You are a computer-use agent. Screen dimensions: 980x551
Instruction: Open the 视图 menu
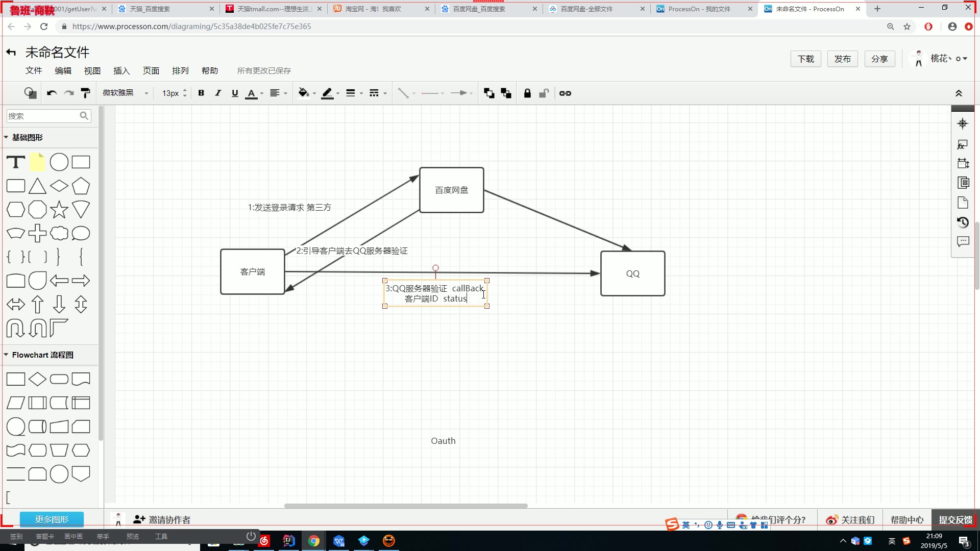coord(92,70)
